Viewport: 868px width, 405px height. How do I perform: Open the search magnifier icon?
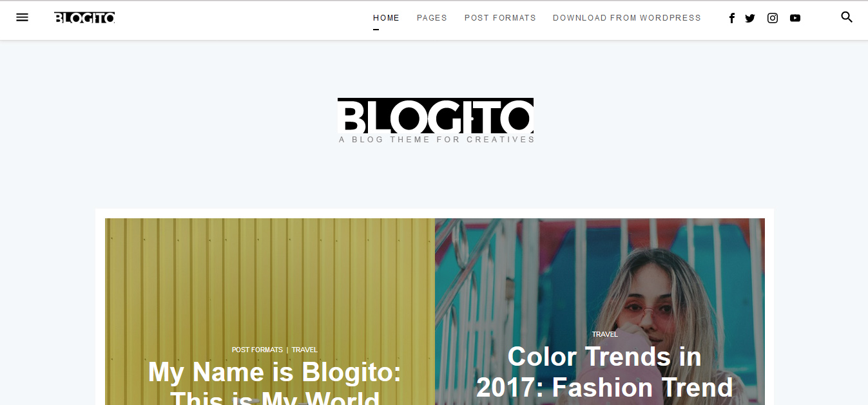[847, 17]
